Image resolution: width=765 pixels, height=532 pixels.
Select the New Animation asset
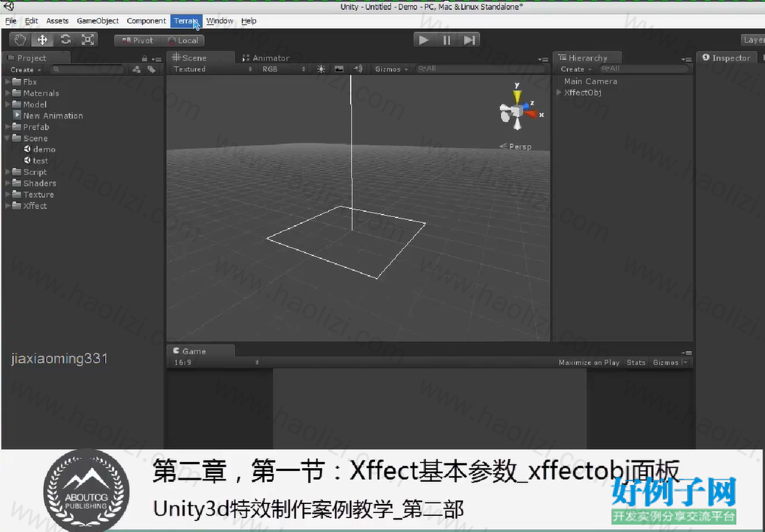pos(48,116)
